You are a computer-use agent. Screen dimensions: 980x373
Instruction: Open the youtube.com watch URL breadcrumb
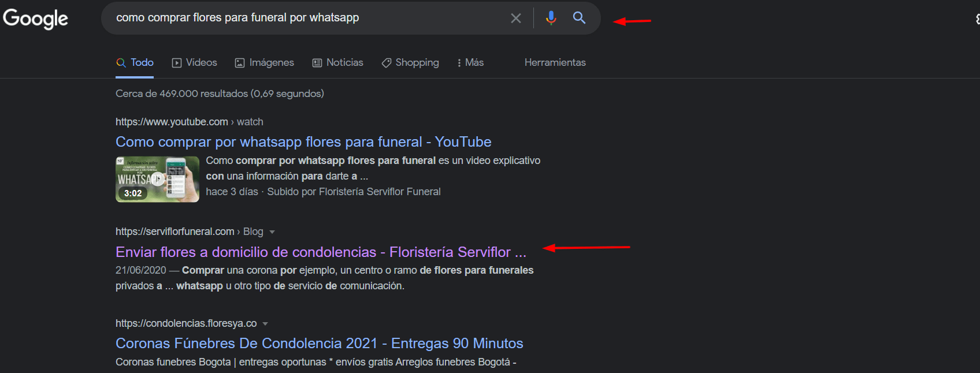(189, 122)
